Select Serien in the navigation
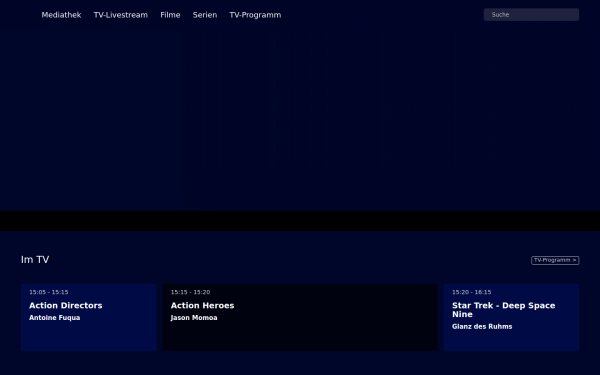 [205, 15]
